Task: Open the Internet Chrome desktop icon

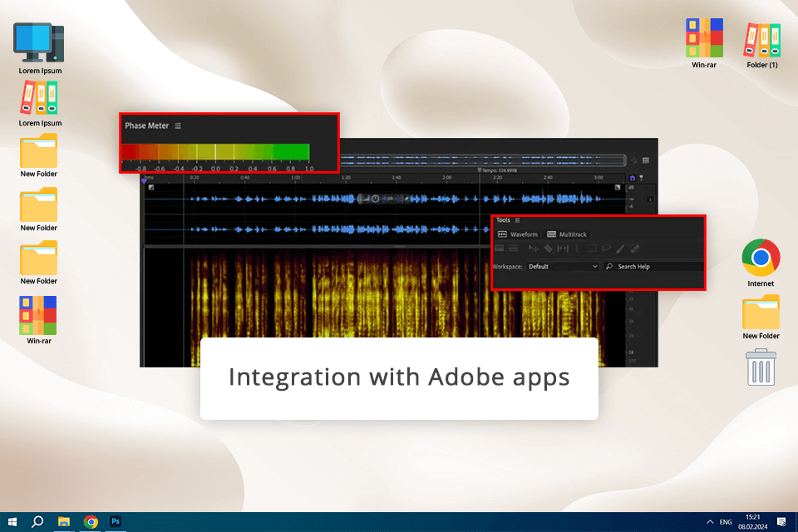Action: click(x=761, y=262)
